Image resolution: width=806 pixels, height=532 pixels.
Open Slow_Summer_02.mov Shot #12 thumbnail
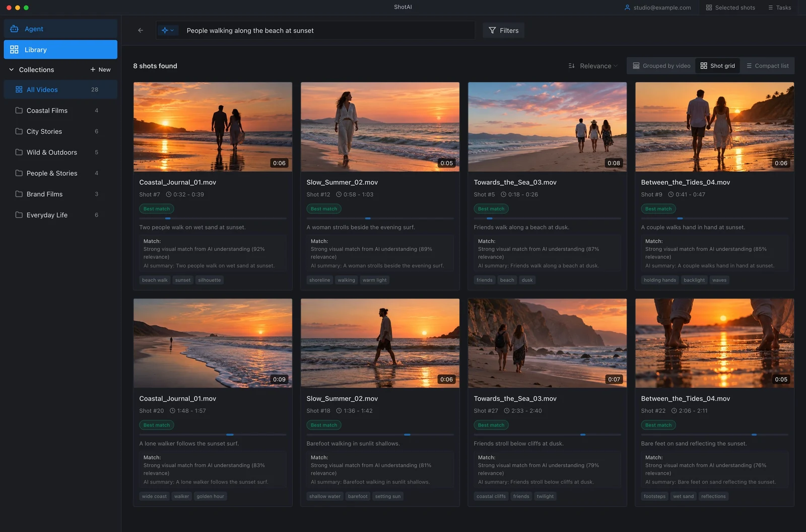click(380, 127)
